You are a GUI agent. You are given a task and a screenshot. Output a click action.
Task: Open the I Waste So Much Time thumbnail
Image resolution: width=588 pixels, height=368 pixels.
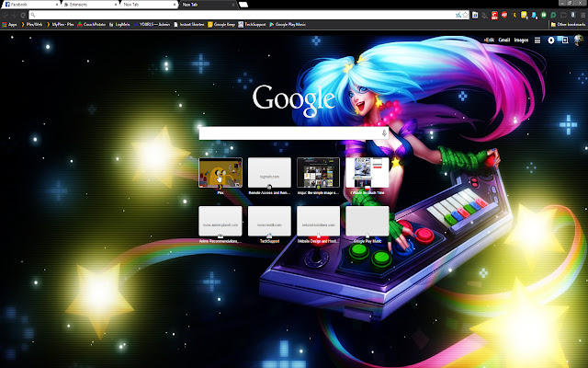[367, 173]
